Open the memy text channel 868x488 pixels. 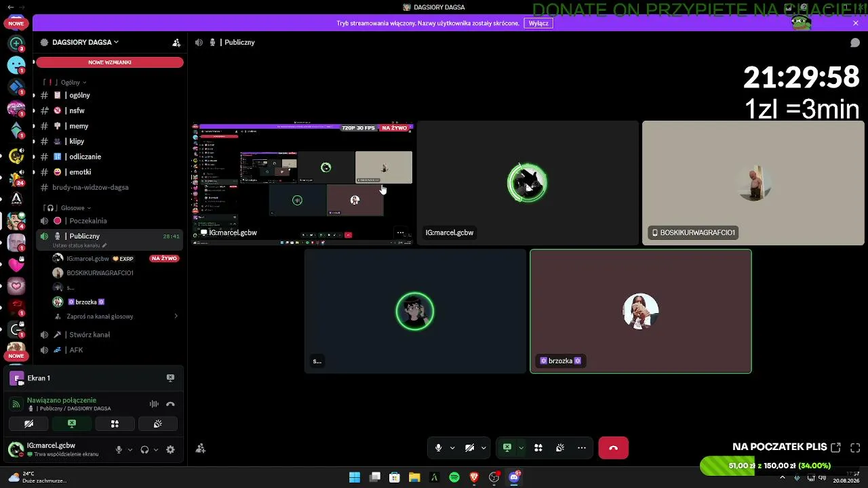[110, 126]
